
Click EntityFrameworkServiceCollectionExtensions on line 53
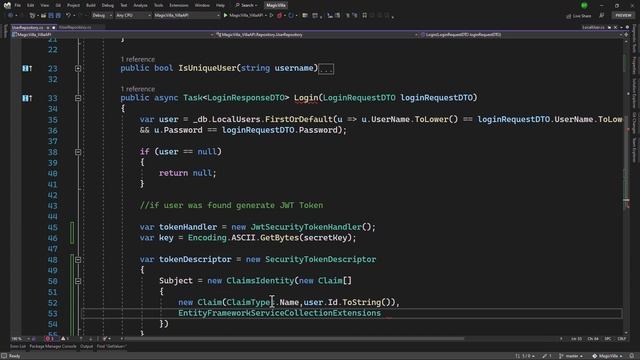pos(279,313)
